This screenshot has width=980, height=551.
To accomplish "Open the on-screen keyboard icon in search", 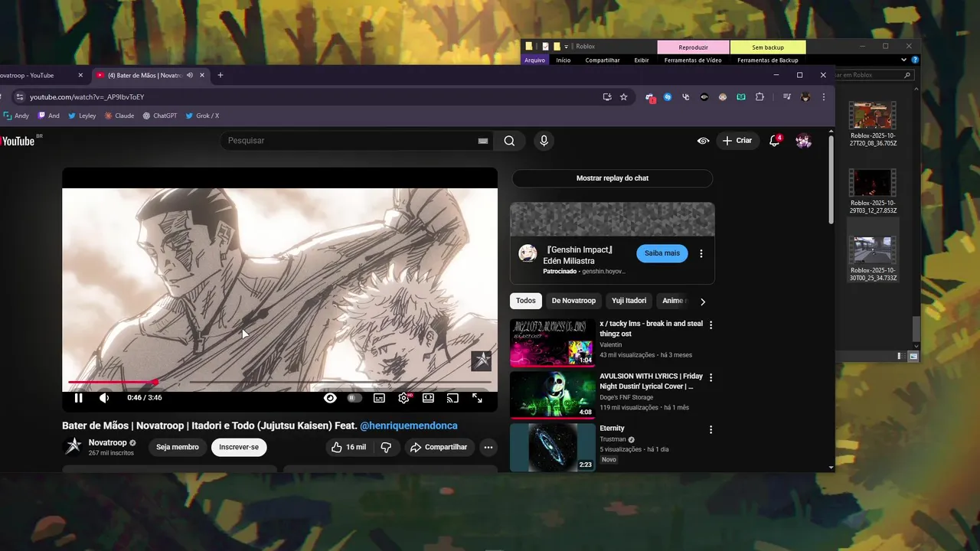I will coord(482,141).
